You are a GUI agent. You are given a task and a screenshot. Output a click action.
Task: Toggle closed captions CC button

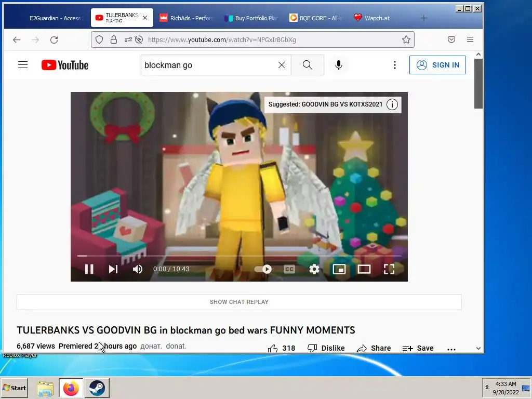pyautogui.click(x=289, y=269)
